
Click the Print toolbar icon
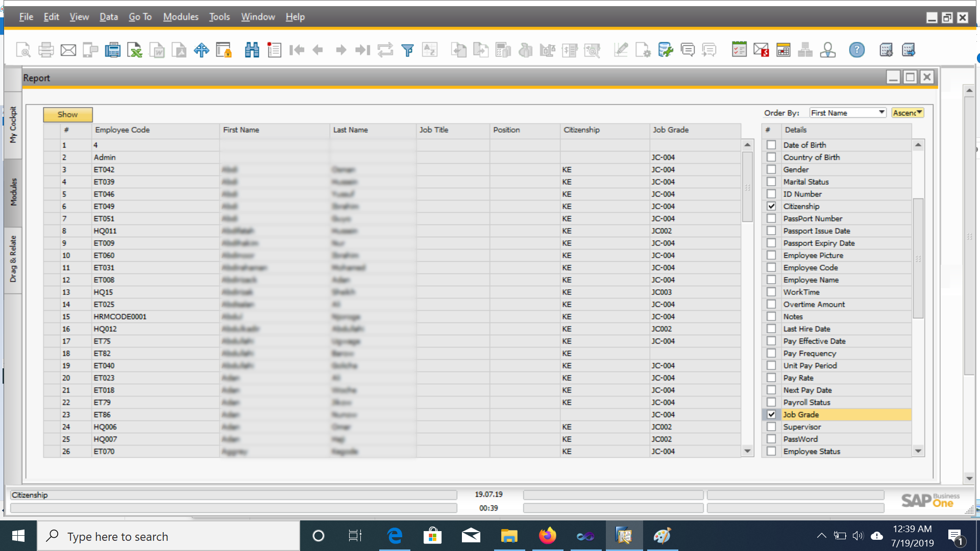pyautogui.click(x=46, y=50)
